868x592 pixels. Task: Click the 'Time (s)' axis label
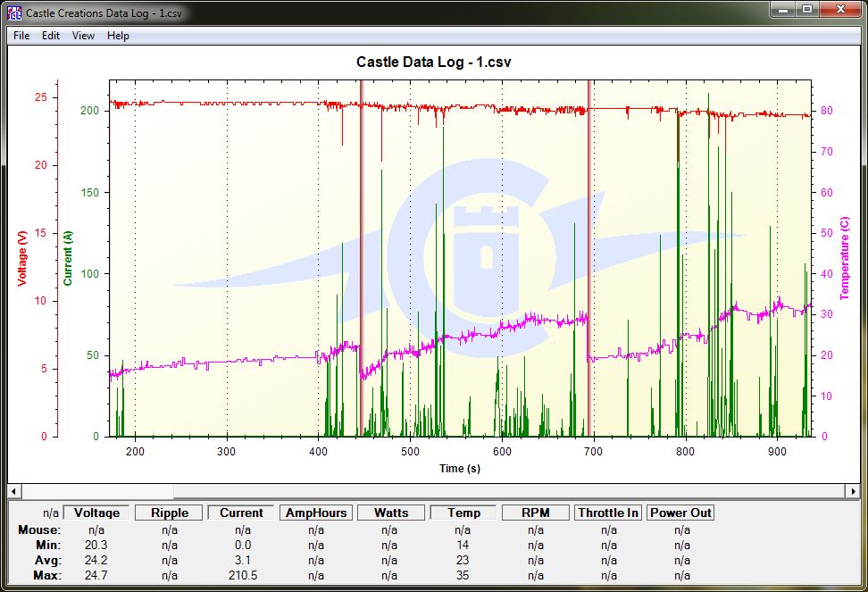tap(460, 469)
